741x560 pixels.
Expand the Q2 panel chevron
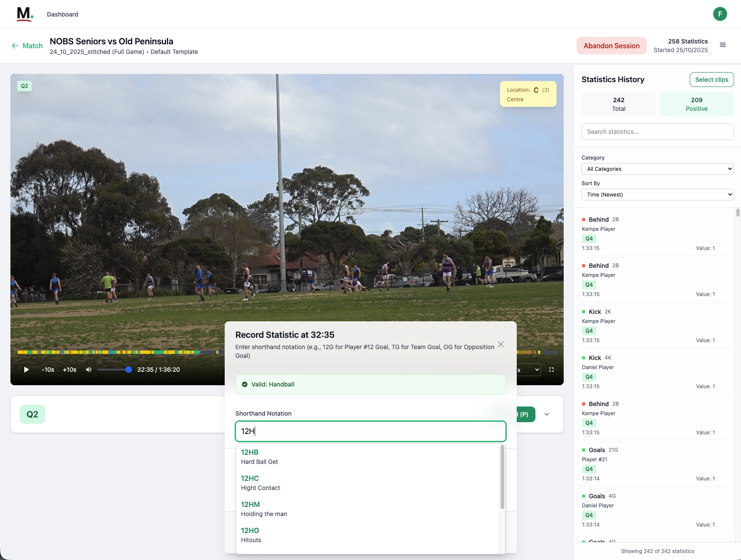pos(547,414)
